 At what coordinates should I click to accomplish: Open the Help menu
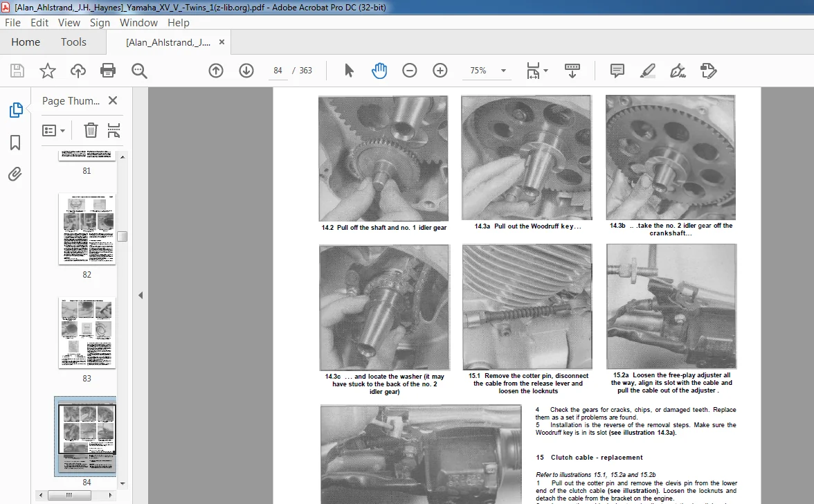click(x=179, y=23)
